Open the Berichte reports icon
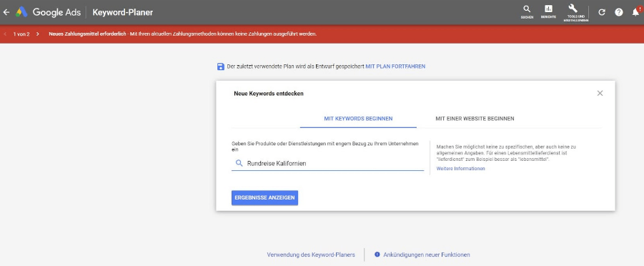Viewport: 644px width, 266px height. point(548,12)
